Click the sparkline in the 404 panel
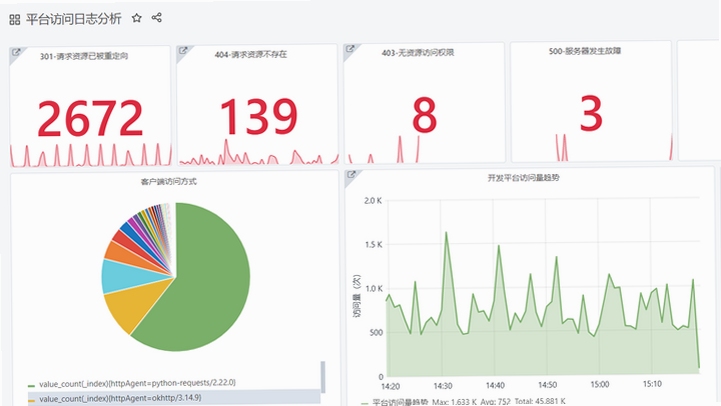The image size is (721, 406). [x=258, y=152]
